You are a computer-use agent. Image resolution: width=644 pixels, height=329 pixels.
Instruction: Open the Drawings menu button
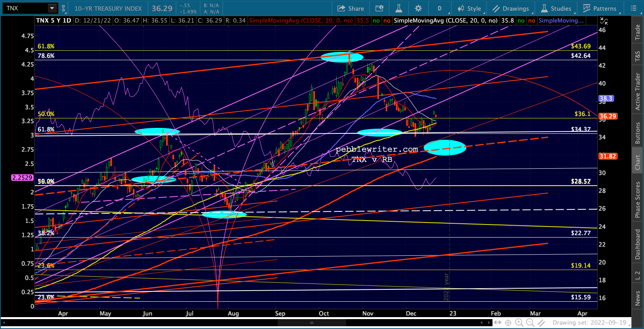tap(511, 8)
